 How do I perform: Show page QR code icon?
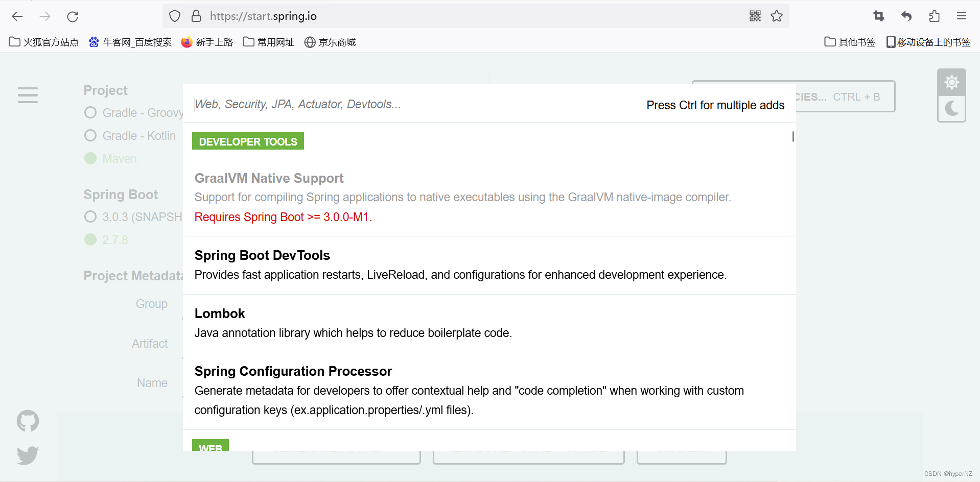pos(755,16)
